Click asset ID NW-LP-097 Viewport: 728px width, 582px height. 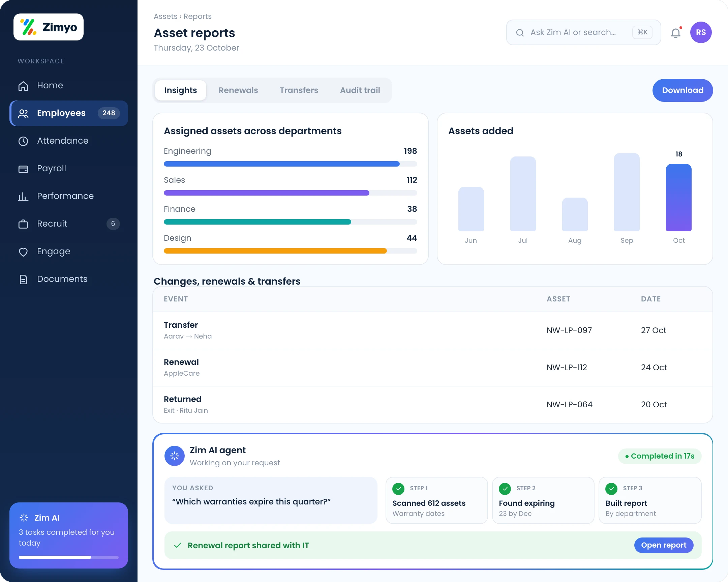click(569, 330)
